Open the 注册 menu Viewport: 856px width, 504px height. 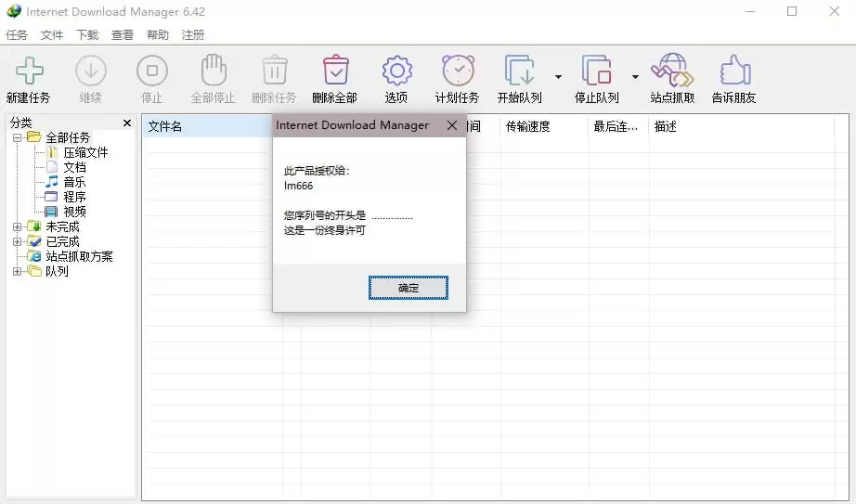[x=193, y=35]
